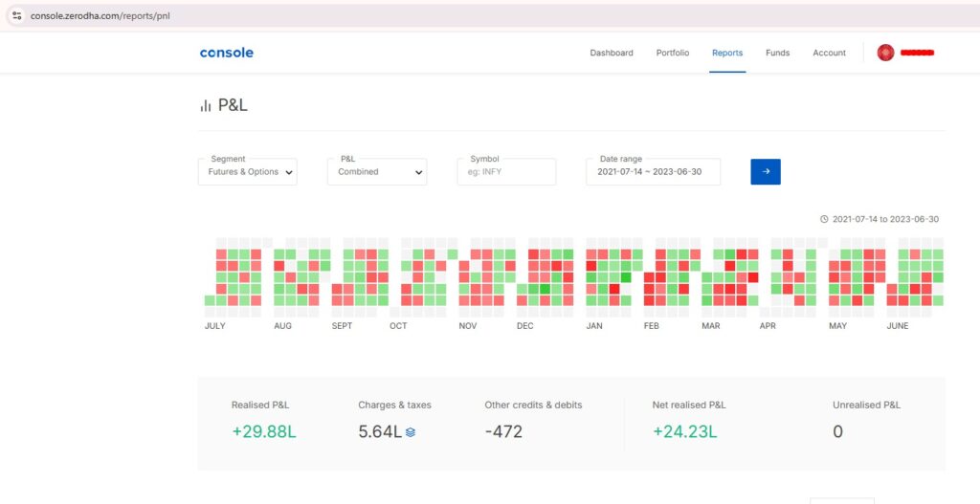The height and width of the screenshot is (504, 980).
Task: Open the Date range picker
Action: 653,172
